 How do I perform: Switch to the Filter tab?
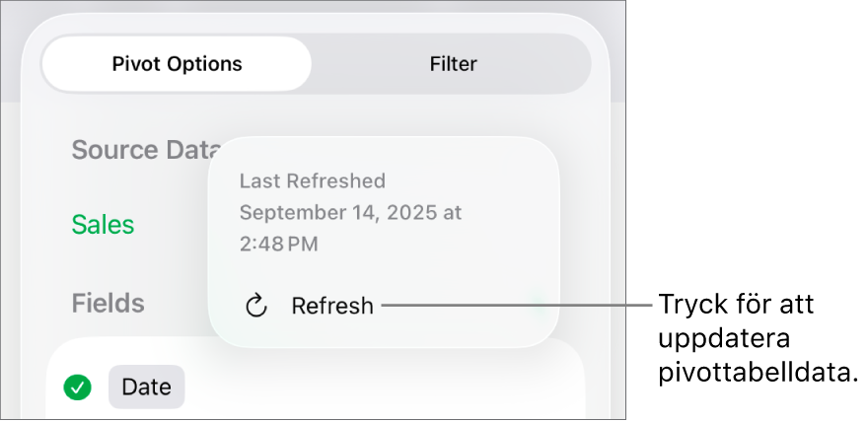[453, 64]
